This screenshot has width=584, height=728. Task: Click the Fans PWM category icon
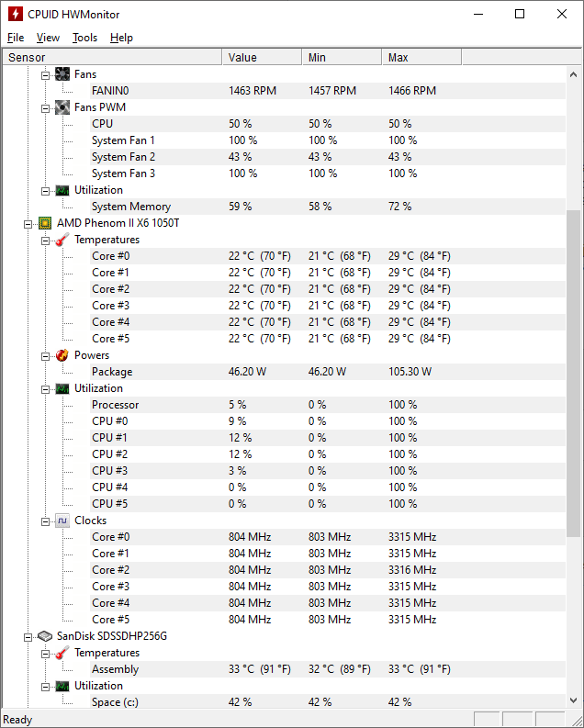pos(62,107)
